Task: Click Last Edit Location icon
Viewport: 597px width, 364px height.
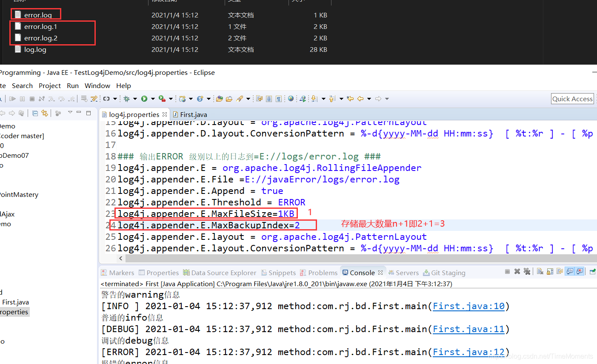Action: [x=350, y=99]
